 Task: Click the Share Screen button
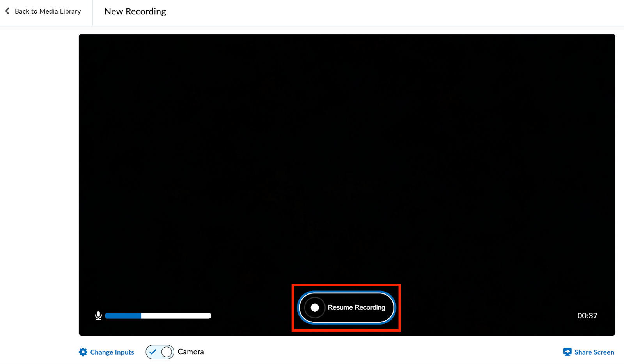coord(589,352)
